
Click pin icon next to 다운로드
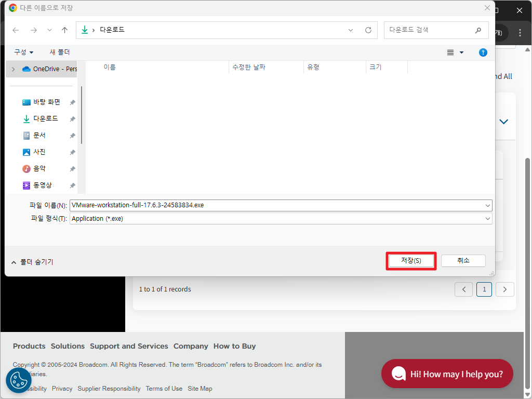72,119
